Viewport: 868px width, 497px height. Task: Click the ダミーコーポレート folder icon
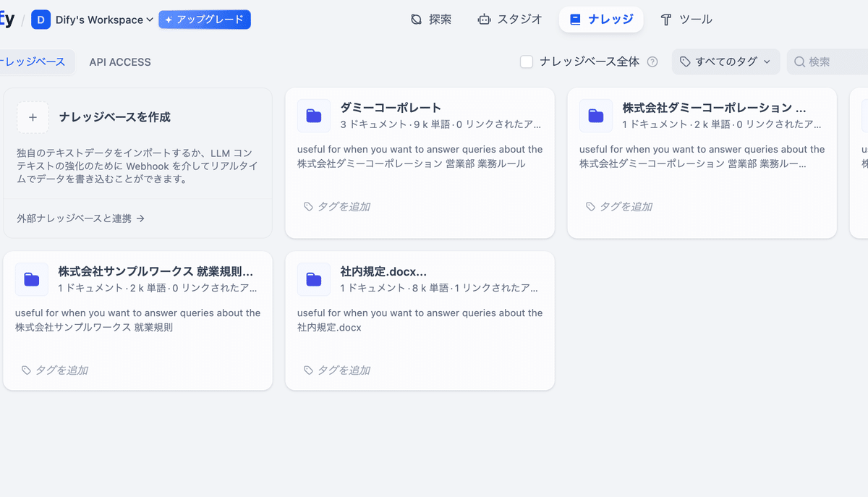click(x=313, y=115)
